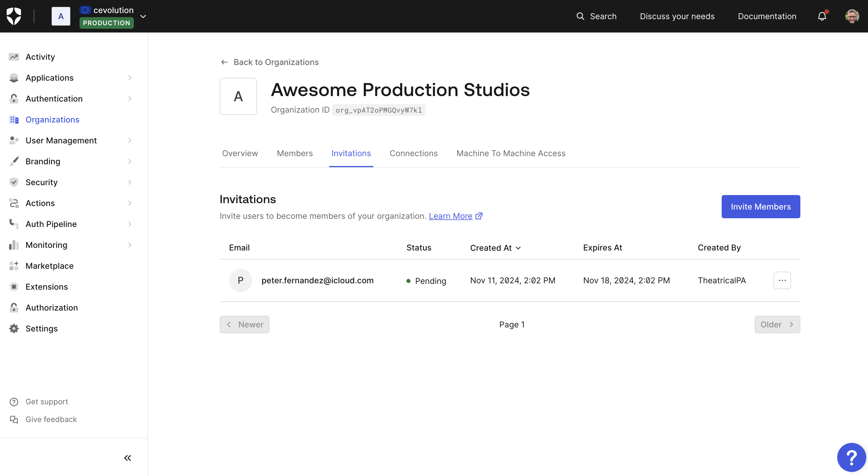Switch to the Members tab
Viewport: 868px width, 476px height.
(x=295, y=153)
